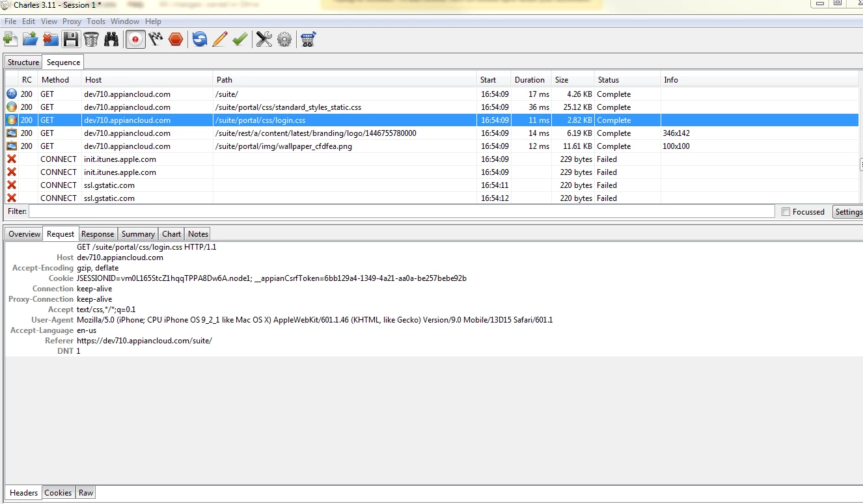Open the Response tab
Image resolution: width=863 pixels, height=504 pixels.
98,234
